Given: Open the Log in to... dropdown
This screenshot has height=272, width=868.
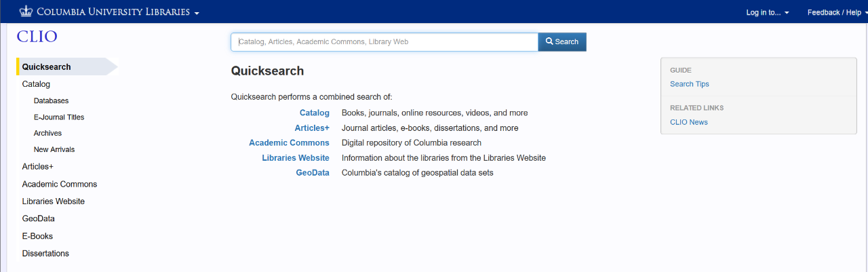Looking at the screenshot, I should [x=768, y=12].
